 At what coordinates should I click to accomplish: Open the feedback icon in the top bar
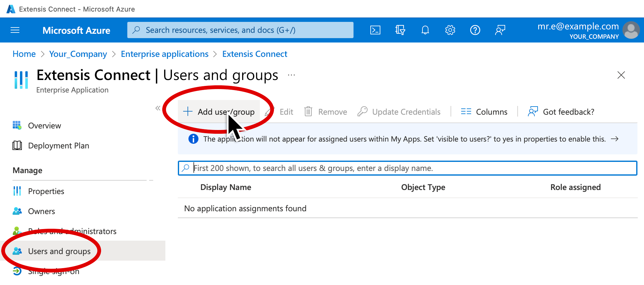click(500, 30)
